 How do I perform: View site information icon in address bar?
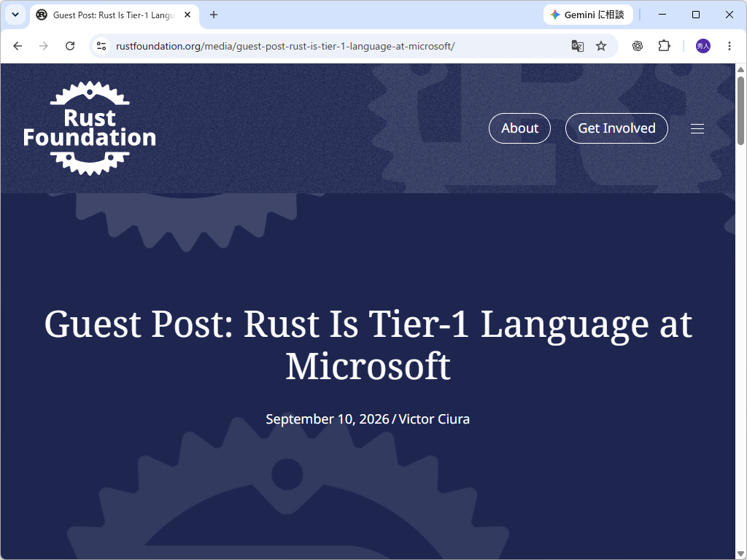pos(101,46)
